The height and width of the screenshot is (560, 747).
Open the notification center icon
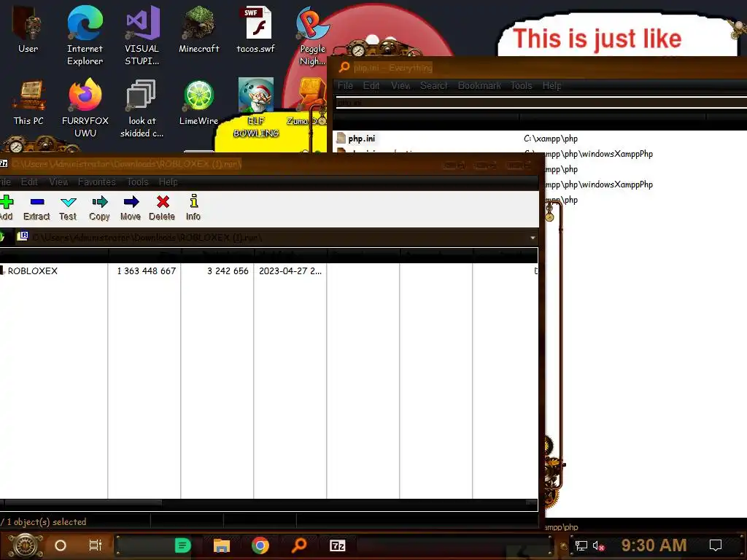716,545
